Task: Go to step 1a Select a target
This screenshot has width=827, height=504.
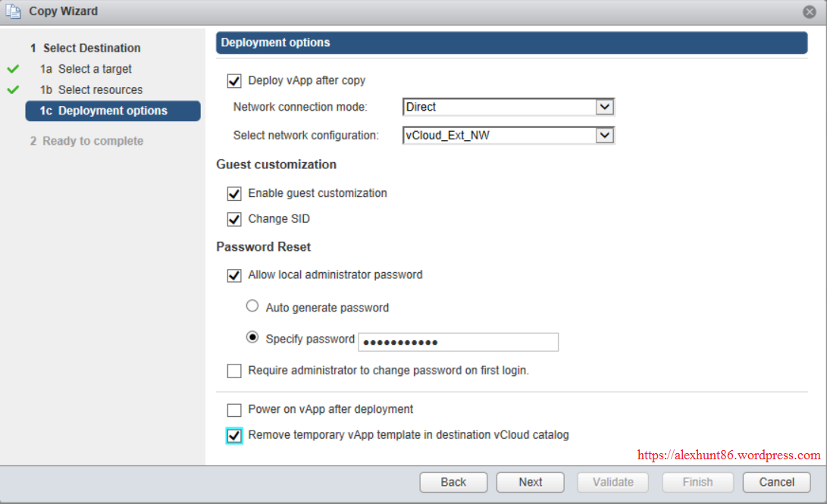Action: [86, 69]
